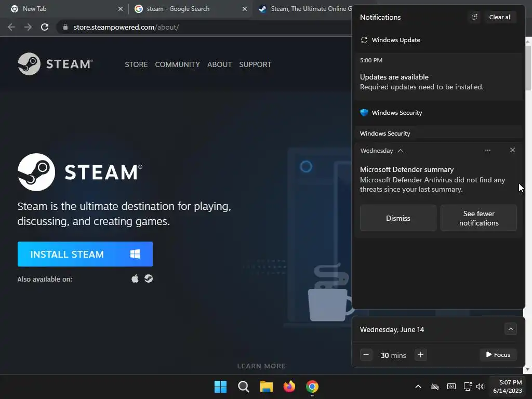Collapse the calendar panel chevron

click(510, 329)
